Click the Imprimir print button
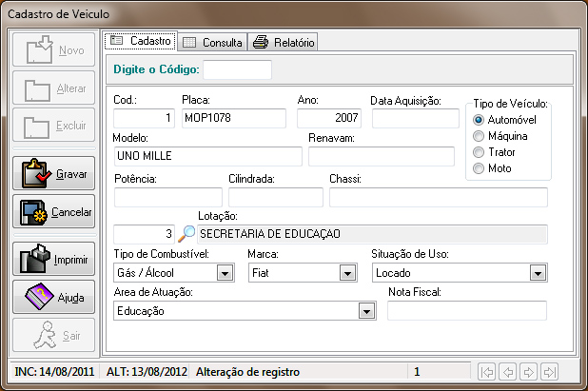Screen dimensions: 588x391 [53, 259]
